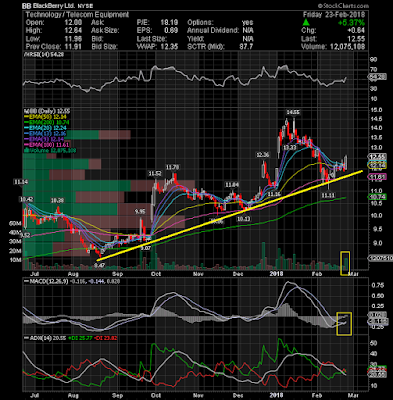The width and height of the screenshot is (393, 400).
Task: Click the Mar label at chart bottom
Action: tap(354, 395)
